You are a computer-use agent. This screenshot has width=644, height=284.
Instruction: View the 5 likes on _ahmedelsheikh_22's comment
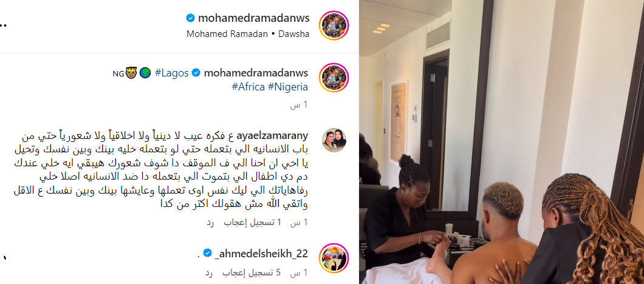(252, 273)
